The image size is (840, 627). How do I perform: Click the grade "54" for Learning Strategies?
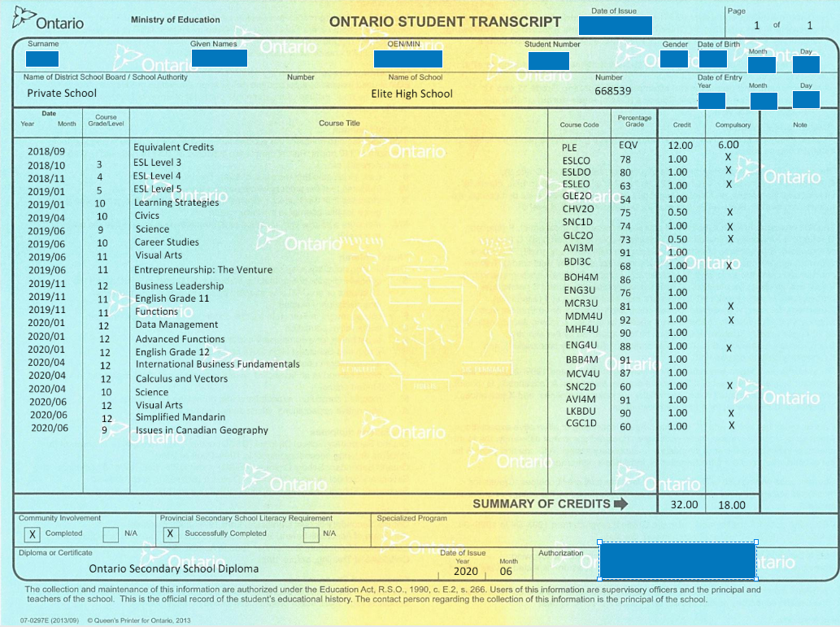pyautogui.click(x=625, y=200)
